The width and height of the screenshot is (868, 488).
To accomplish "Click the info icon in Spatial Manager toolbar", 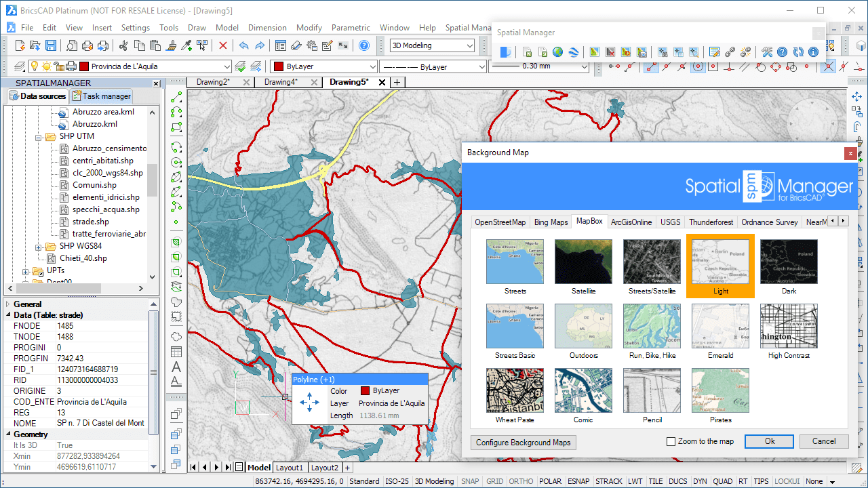I will pyautogui.click(x=813, y=52).
